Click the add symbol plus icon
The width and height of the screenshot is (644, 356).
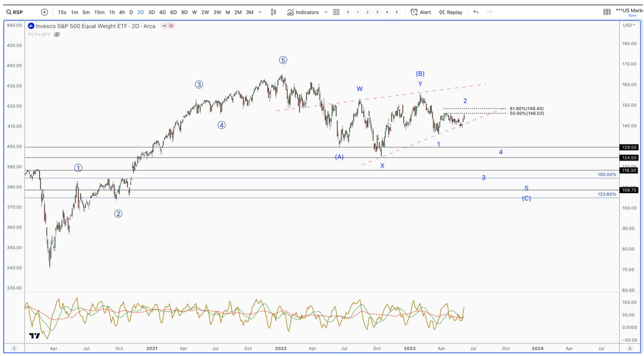tap(44, 12)
